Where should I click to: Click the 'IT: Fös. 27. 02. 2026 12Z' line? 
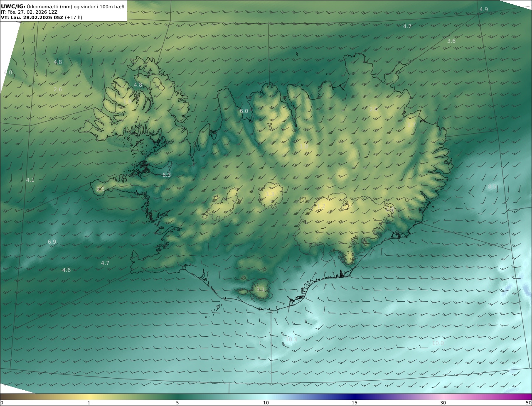[29, 12]
